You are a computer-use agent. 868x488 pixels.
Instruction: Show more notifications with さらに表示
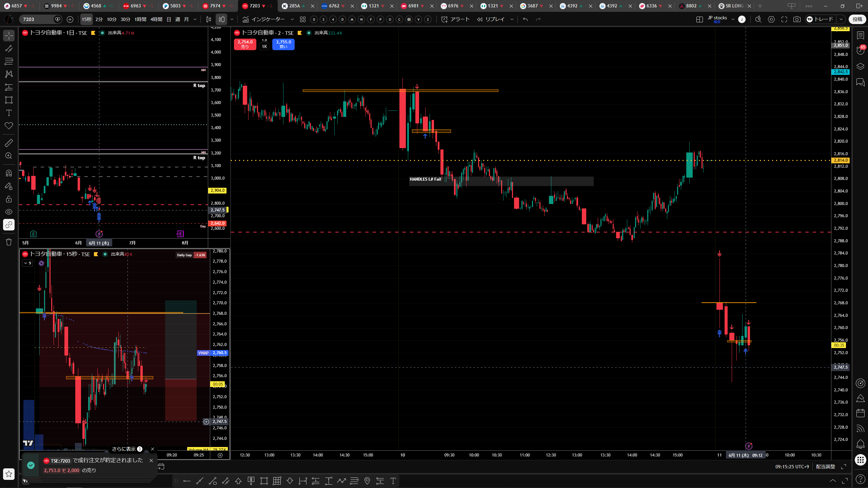tap(126, 449)
